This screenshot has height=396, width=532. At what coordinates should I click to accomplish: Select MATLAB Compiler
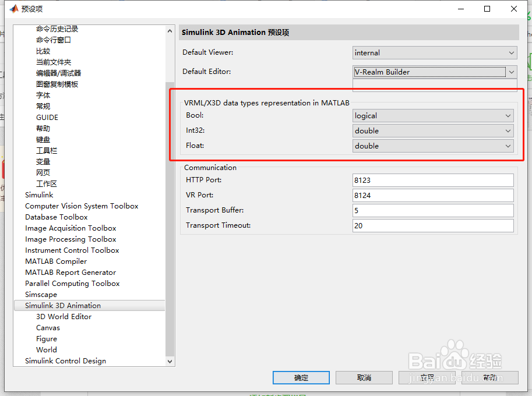coord(56,261)
